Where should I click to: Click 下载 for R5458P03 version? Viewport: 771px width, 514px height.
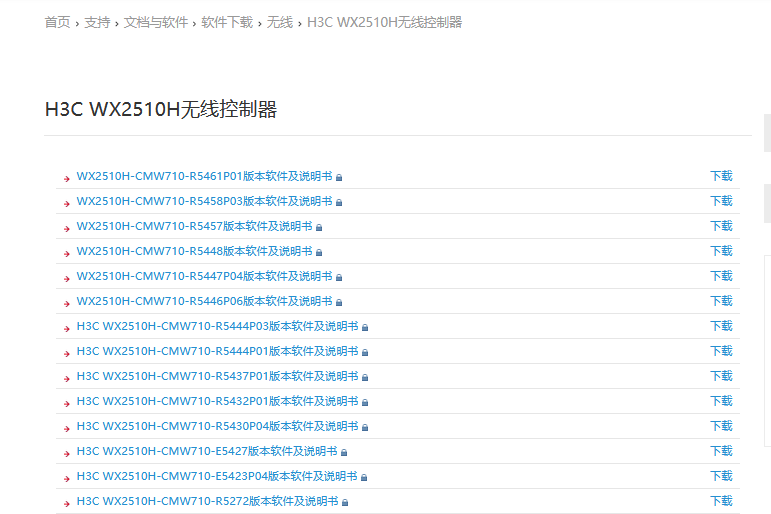[721, 201]
